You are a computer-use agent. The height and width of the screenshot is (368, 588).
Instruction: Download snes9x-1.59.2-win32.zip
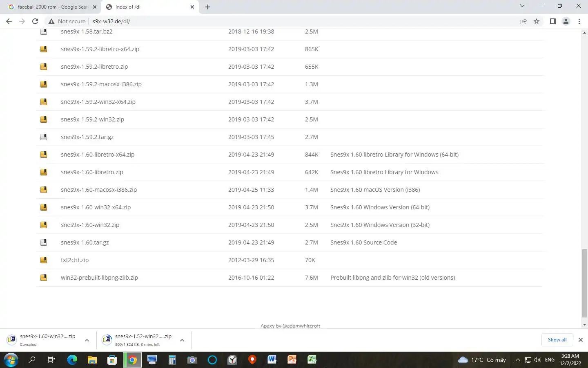click(x=92, y=119)
